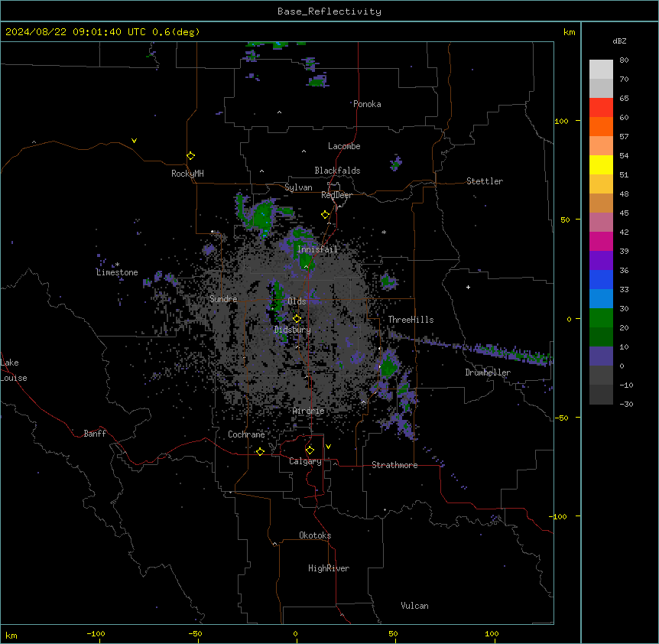The image size is (659, 644).
Task: Click the dark orange swatch between 60 and 57
Action: (601, 126)
